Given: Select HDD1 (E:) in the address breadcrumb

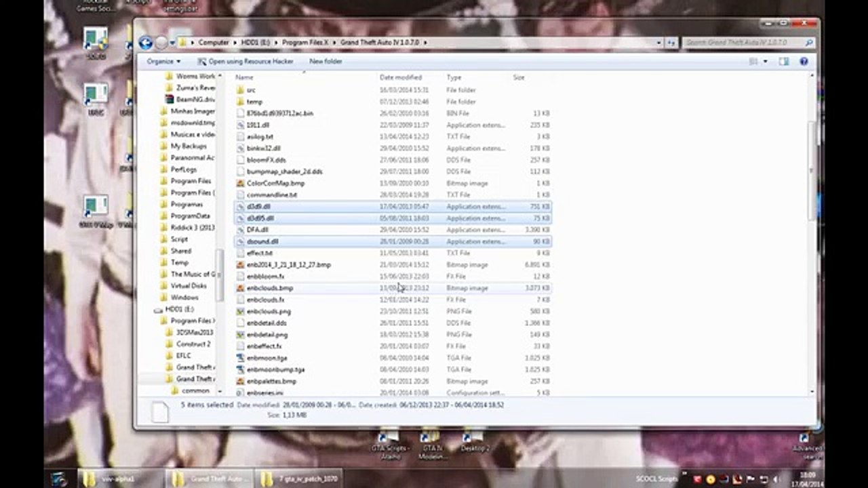Looking at the screenshot, I should click(x=256, y=43).
